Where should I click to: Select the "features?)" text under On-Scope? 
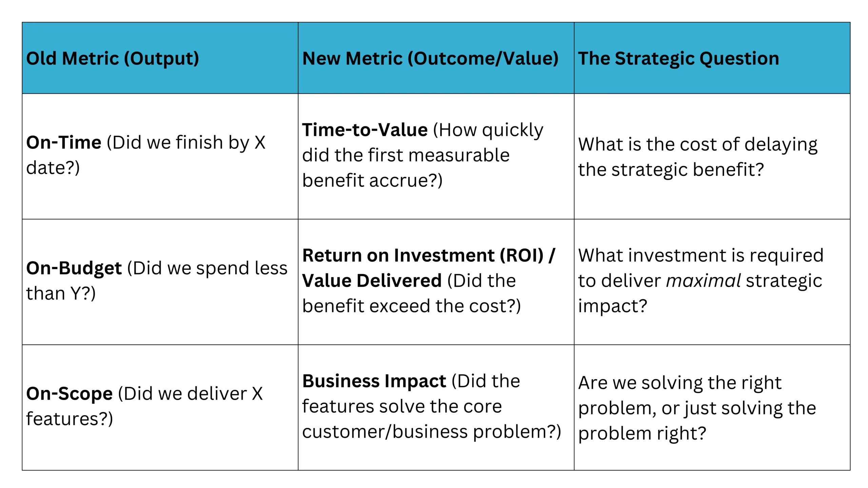tap(70, 419)
